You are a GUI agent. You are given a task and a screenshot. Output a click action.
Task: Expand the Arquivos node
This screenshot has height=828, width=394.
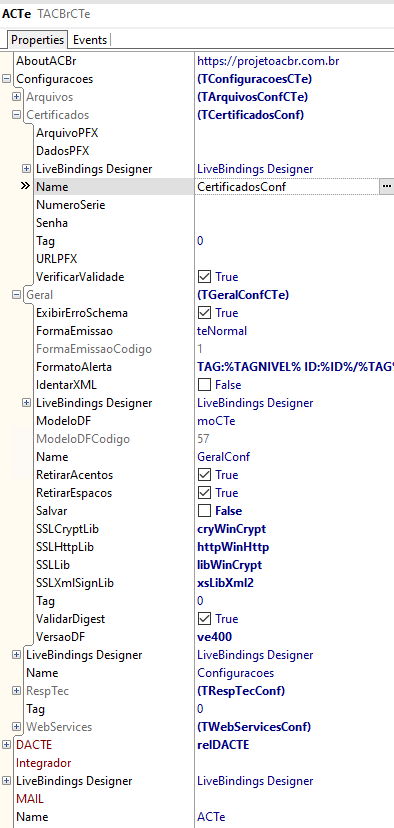coord(16,97)
